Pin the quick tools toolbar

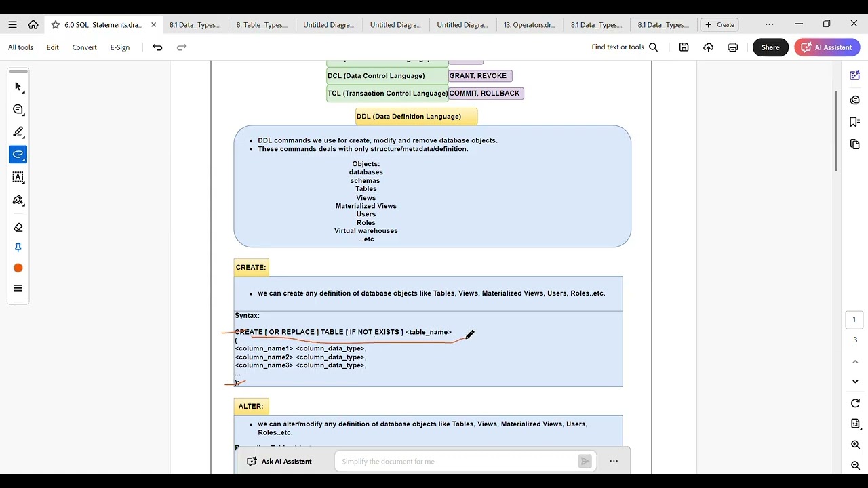(18, 248)
